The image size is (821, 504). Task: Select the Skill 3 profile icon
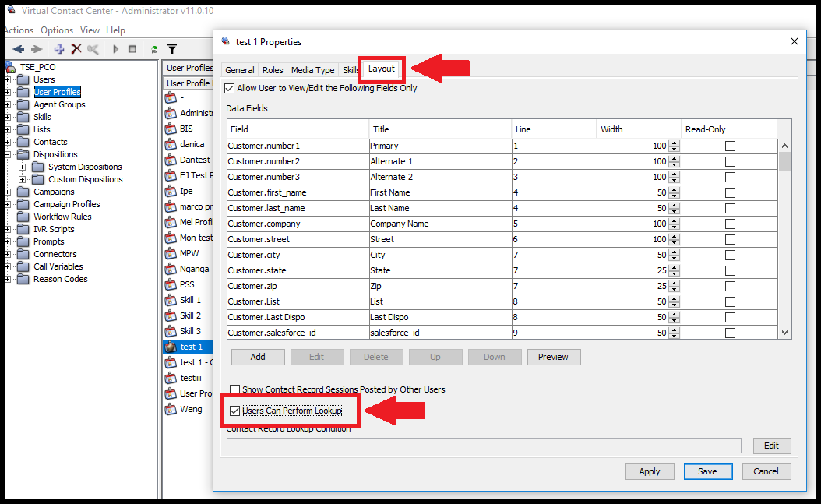point(171,331)
